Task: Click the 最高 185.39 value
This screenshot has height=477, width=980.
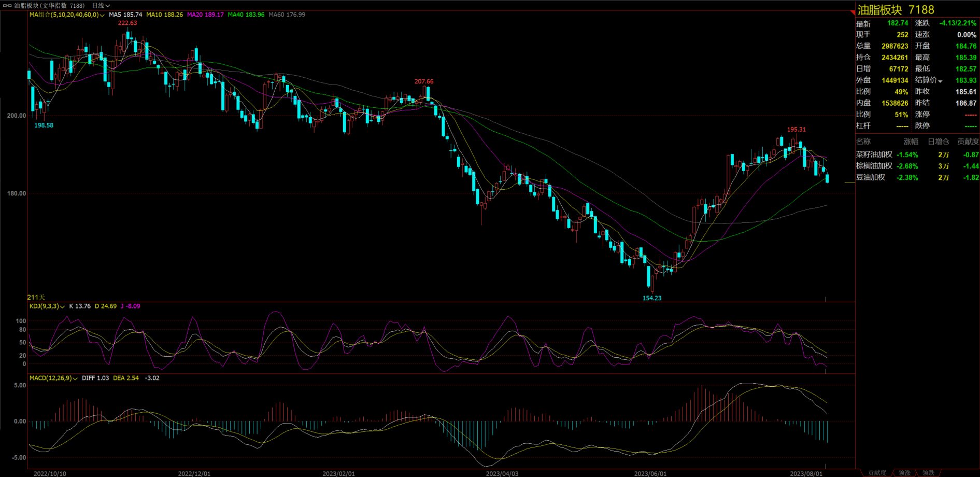Action: click(966, 58)
